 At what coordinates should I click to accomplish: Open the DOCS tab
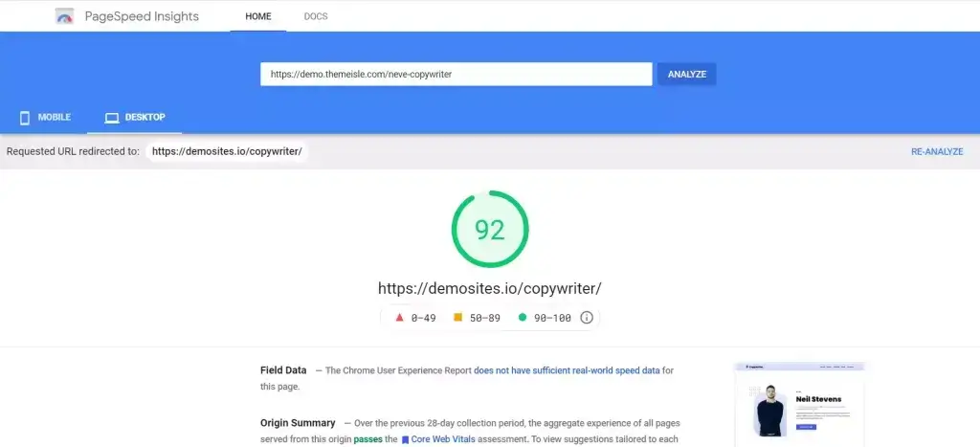316,16
